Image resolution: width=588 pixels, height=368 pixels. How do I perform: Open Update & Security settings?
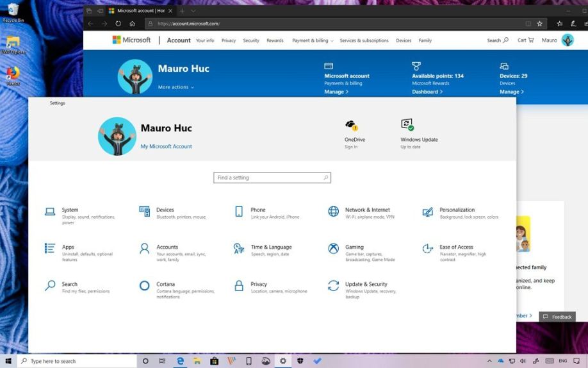click(x=366, y=285)
